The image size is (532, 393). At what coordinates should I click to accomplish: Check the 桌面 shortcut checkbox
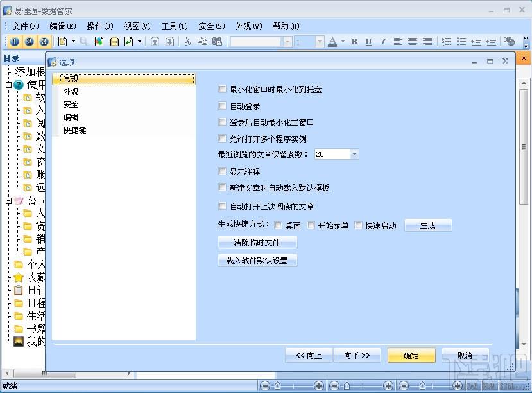point(279,225)
